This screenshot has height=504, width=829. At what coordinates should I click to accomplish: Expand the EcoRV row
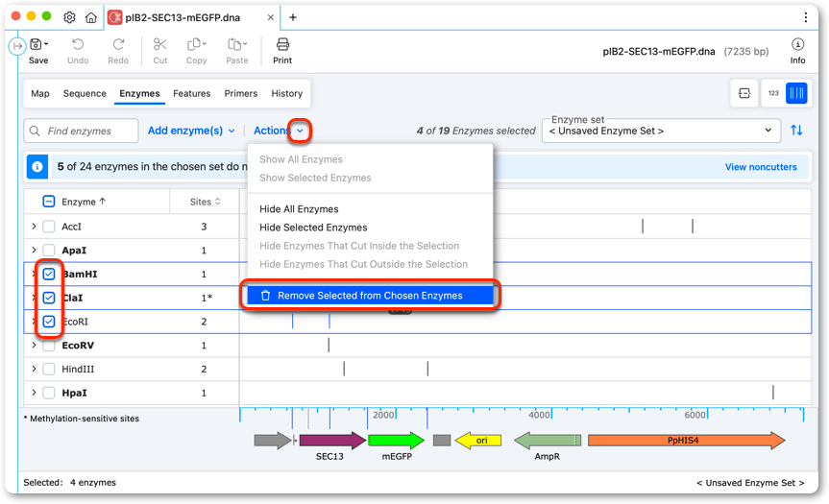[34, 346]
